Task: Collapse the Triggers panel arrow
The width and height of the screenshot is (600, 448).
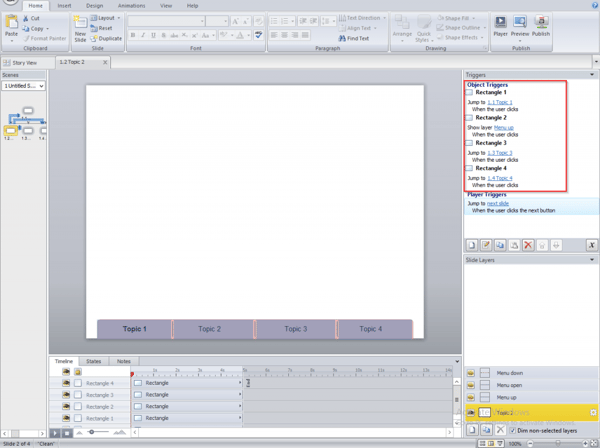Action: click(x=592, y=75)
